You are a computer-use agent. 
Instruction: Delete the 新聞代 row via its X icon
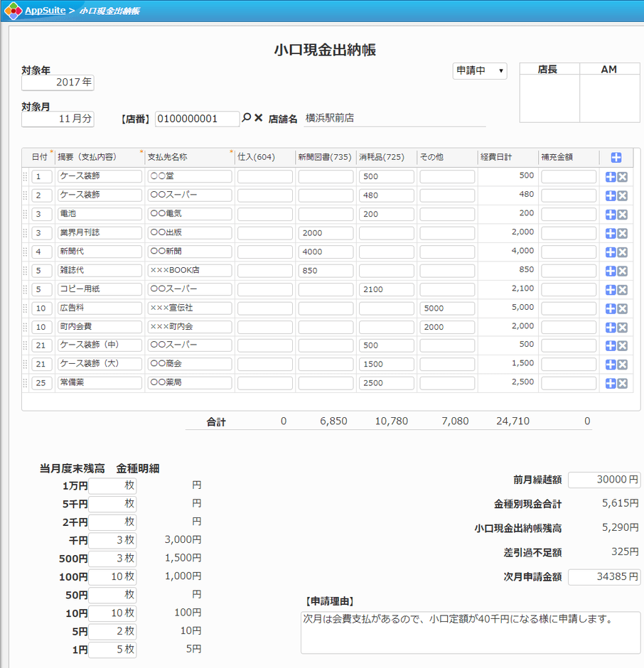coord(622,252)
